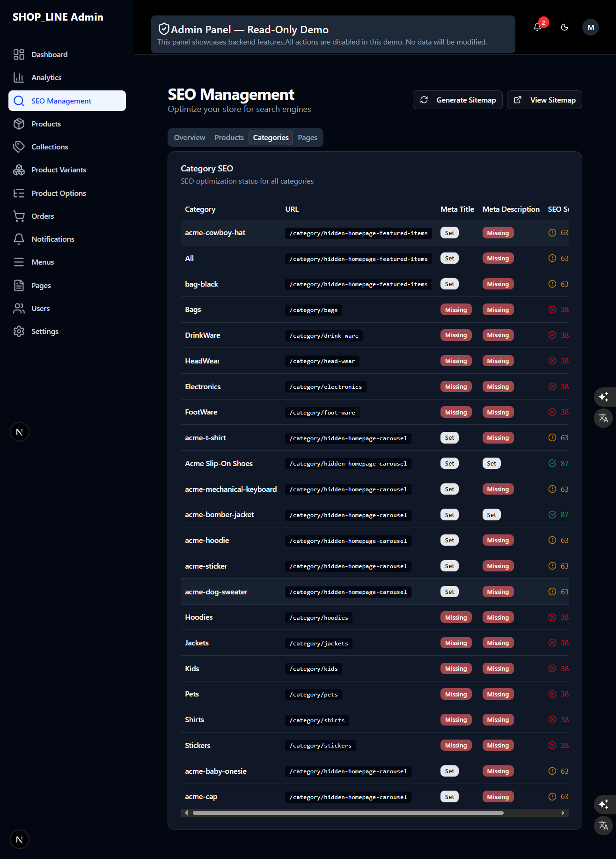Click the URL column header

pyautogui.click(x=292, y=209)
